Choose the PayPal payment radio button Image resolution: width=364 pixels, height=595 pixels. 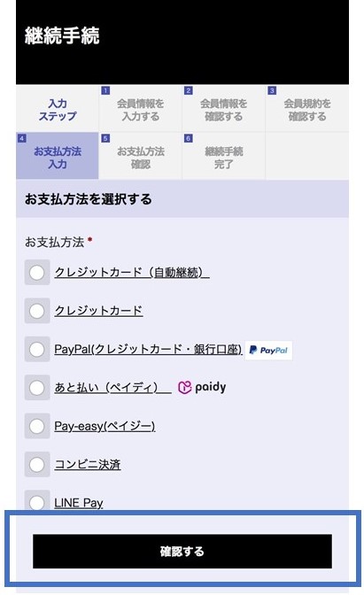pos(37,349)
